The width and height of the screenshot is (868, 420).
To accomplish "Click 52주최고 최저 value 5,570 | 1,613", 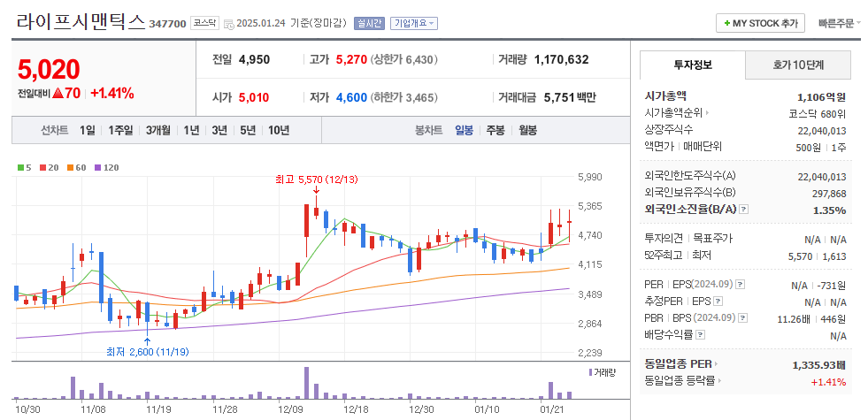I will point(817,256).
